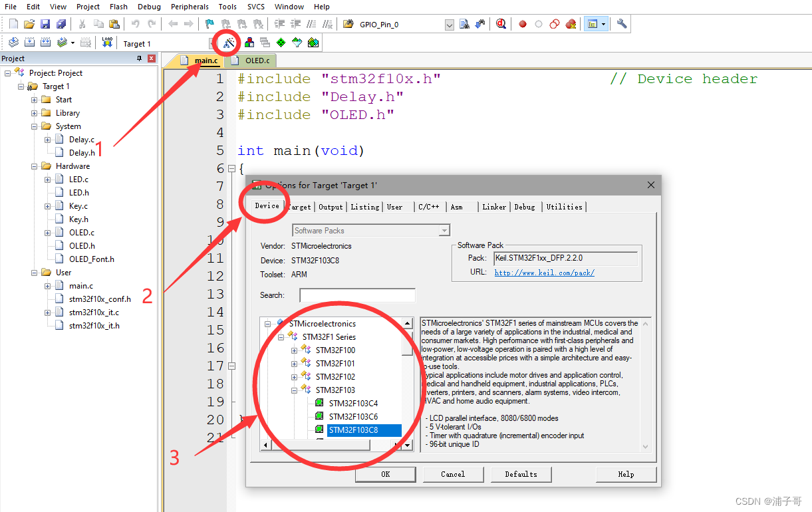Click the device Search input field

(357, 295)
